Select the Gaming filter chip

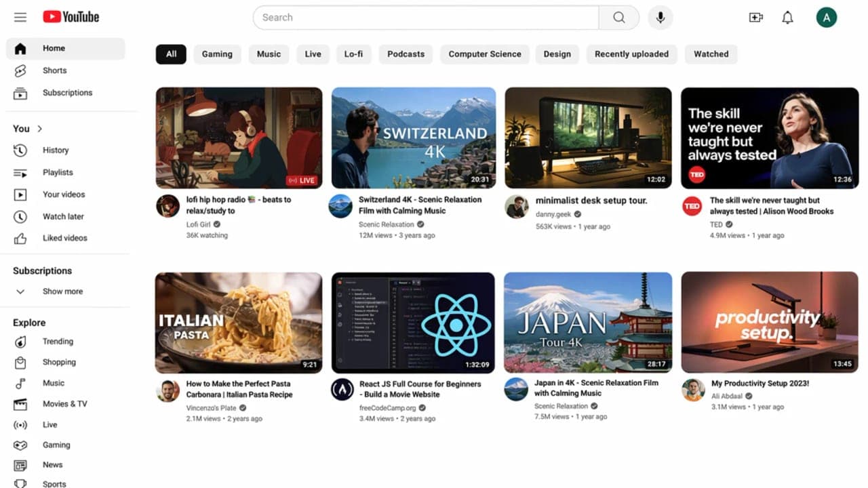[217, 54]
